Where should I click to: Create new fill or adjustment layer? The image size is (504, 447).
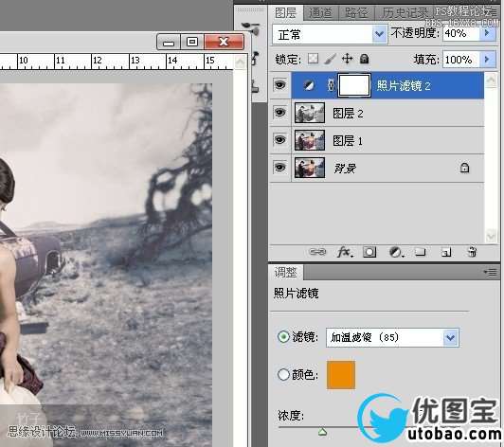pyautogui.click(x=396, y=252)
